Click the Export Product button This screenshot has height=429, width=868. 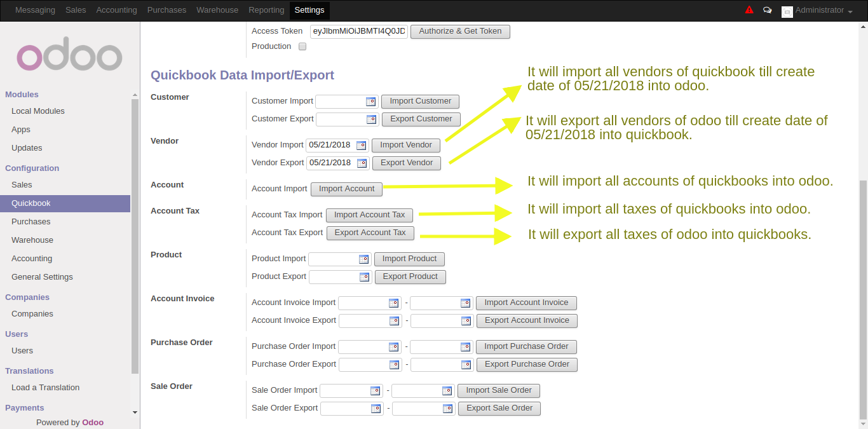point(410,277)
